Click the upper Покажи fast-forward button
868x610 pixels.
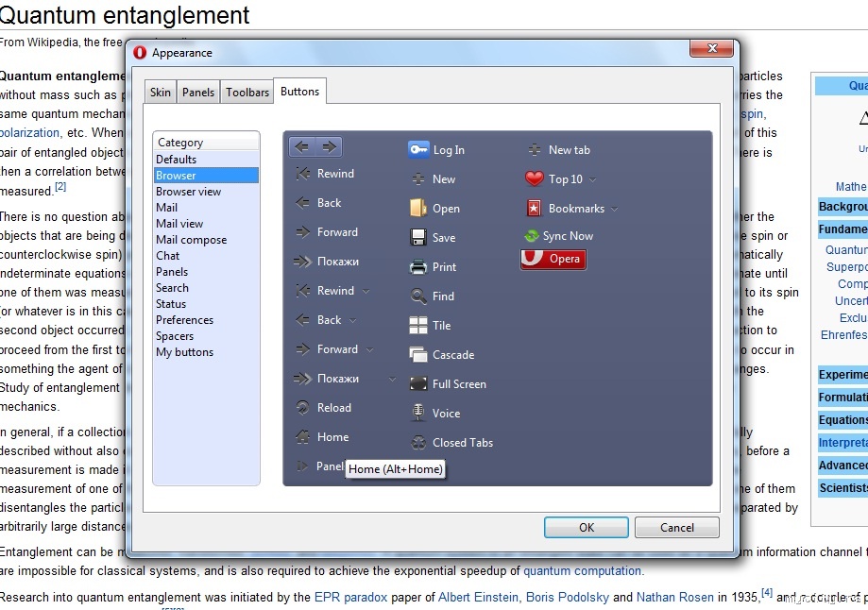pyautogui.click(x=327, y=262)
